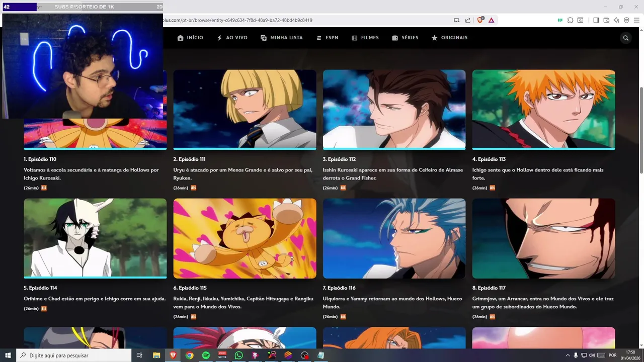The image size is (644, 362).
Task: Click the '5. Episódio 114' title
Action: point(40,288)
